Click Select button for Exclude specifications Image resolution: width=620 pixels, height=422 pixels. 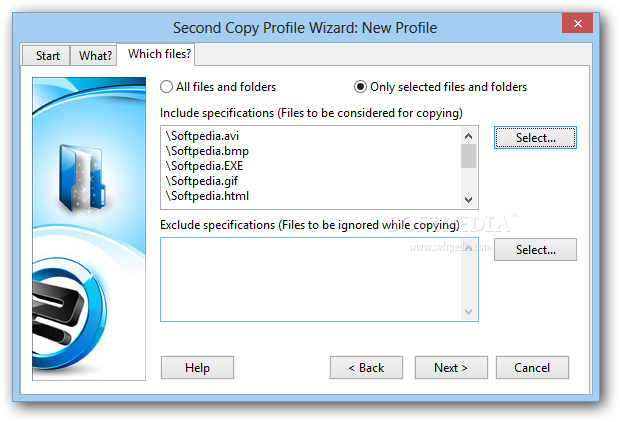coord(535,250)
